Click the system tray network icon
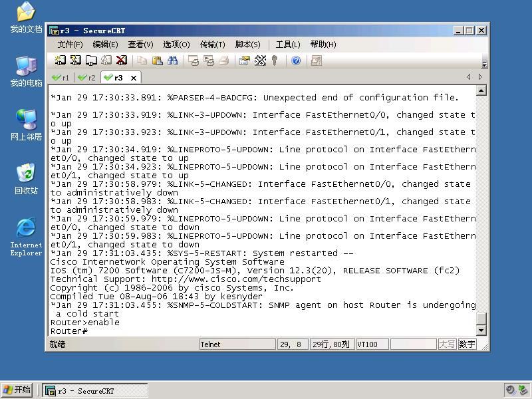 pyautogui.click(x=523, y=390)
